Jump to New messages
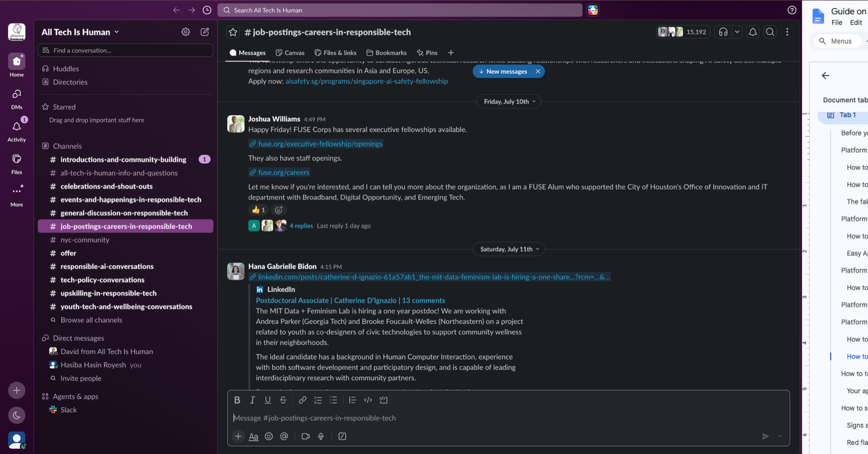The image size is (868, 454). 503,71
